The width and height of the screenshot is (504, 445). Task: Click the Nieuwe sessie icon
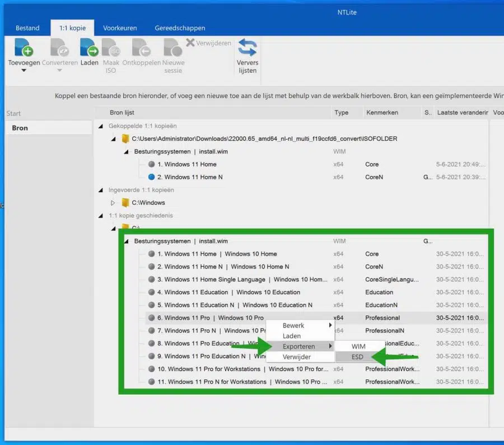point(173,47)
